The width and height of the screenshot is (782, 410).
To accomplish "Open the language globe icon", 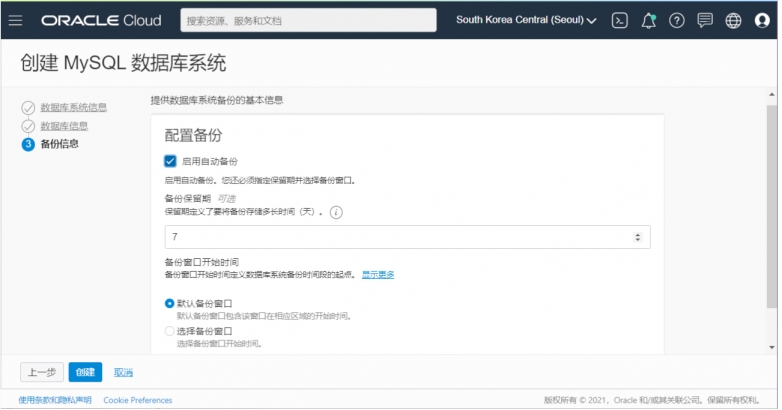I will point(733,20).
